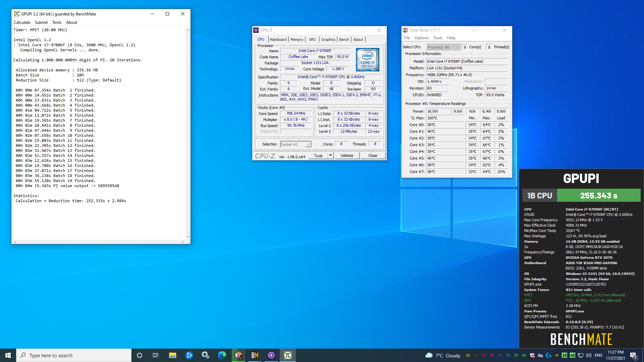Click the taskbar search box
644x362 pixels.
pyautogui.click(x=74, y=355)
